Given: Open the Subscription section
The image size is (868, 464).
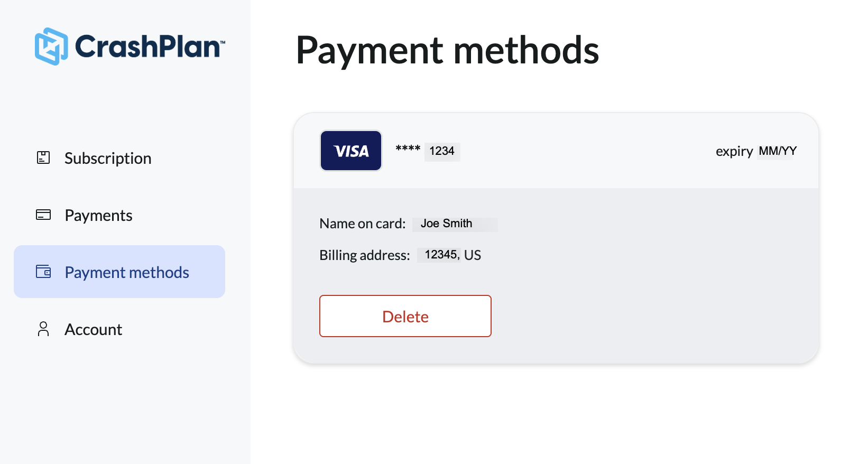Looking at the screenshot, I should pos(107,157).
